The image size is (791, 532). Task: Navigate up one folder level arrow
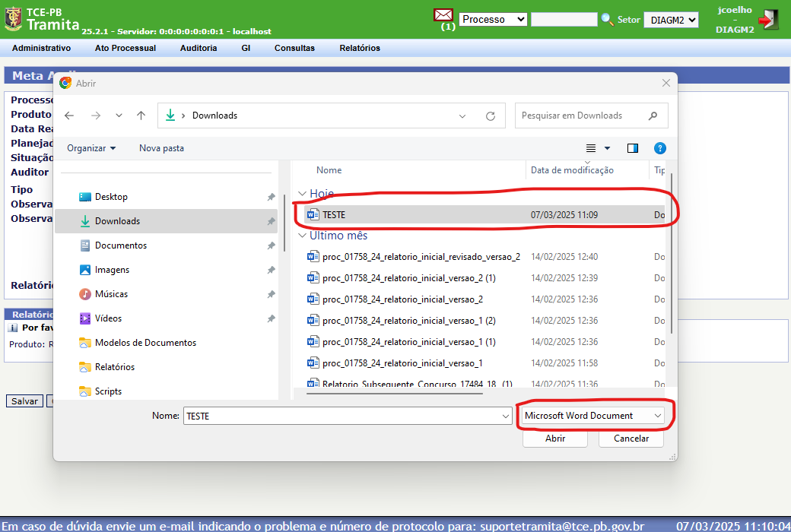tap(141, 116)
